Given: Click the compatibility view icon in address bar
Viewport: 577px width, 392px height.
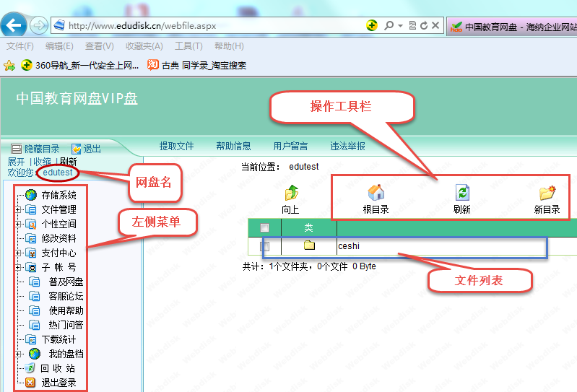Looking at the screenshot, I should 412,25.
